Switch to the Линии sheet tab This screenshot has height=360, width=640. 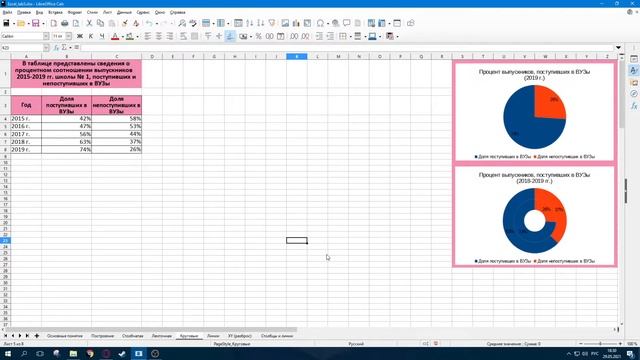(x=213, y=336)
